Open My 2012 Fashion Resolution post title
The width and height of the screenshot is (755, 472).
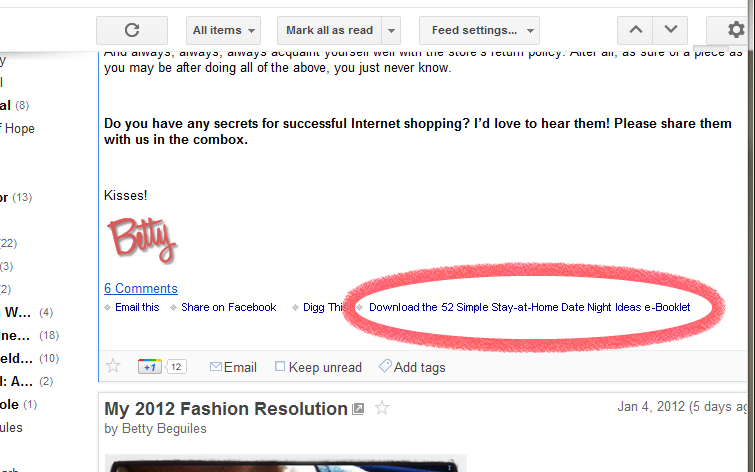point(226,409)
